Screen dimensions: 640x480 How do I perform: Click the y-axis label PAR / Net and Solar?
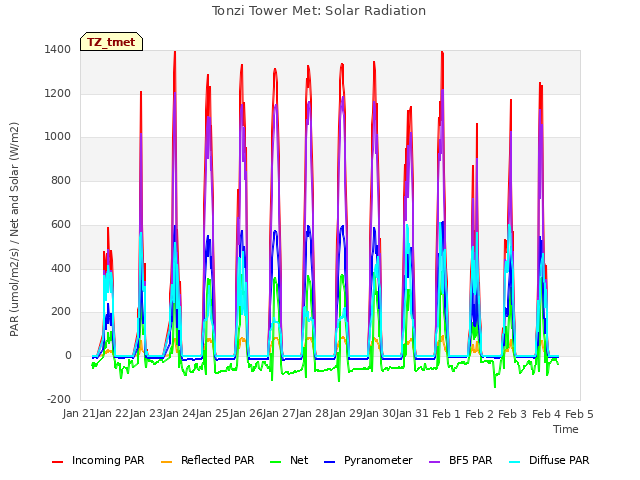(14, 229)
